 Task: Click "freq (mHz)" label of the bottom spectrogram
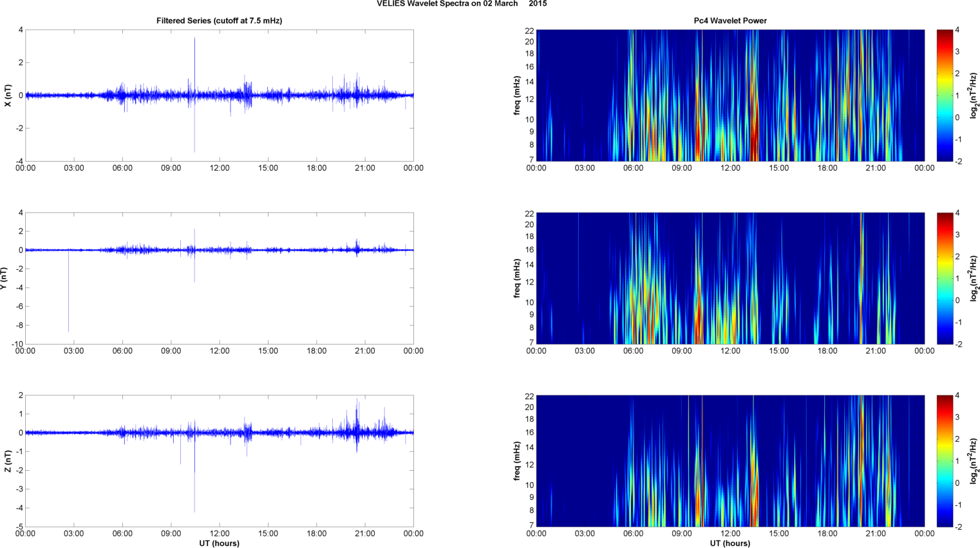(x=517, y=461)
